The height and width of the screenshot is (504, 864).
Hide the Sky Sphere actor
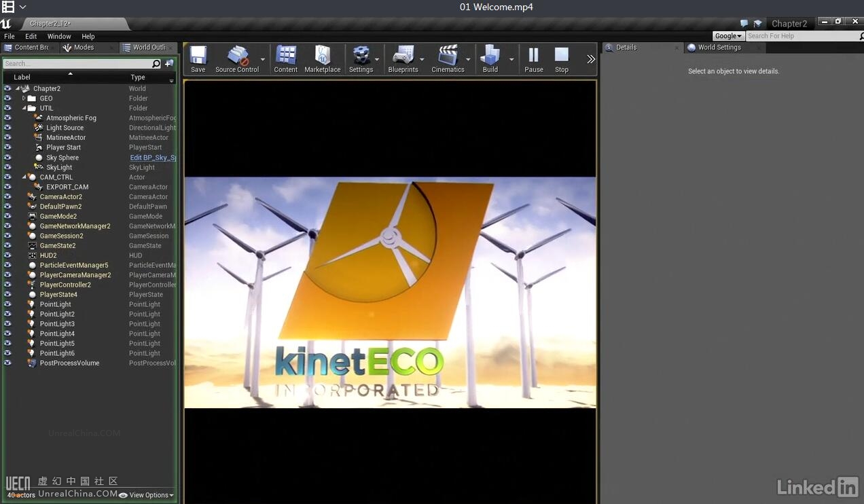7,158
